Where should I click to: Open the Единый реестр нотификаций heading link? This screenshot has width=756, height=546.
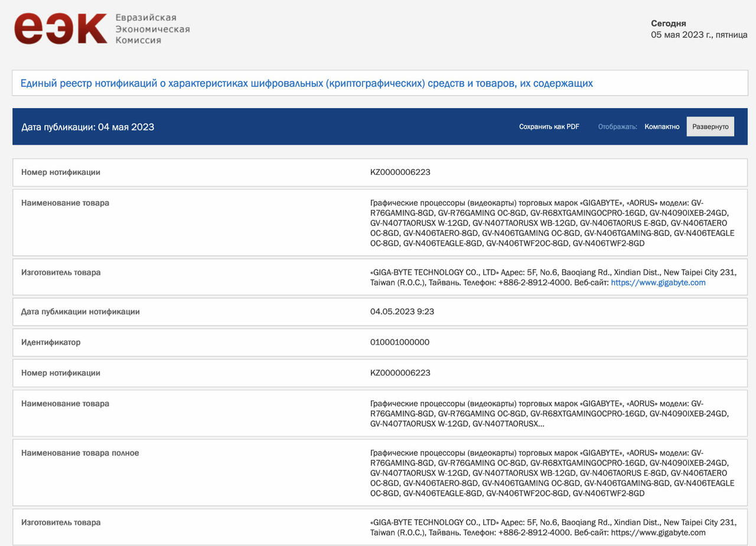(307, 83)
